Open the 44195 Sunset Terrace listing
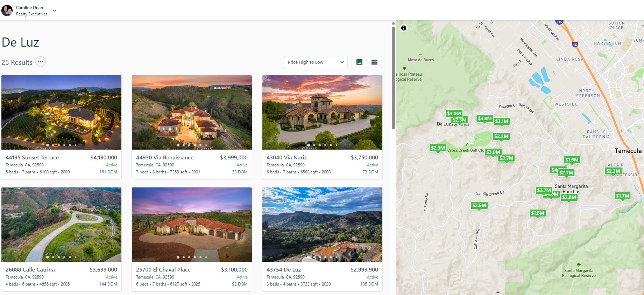This screenshot has height=295, width=644. 32,158
